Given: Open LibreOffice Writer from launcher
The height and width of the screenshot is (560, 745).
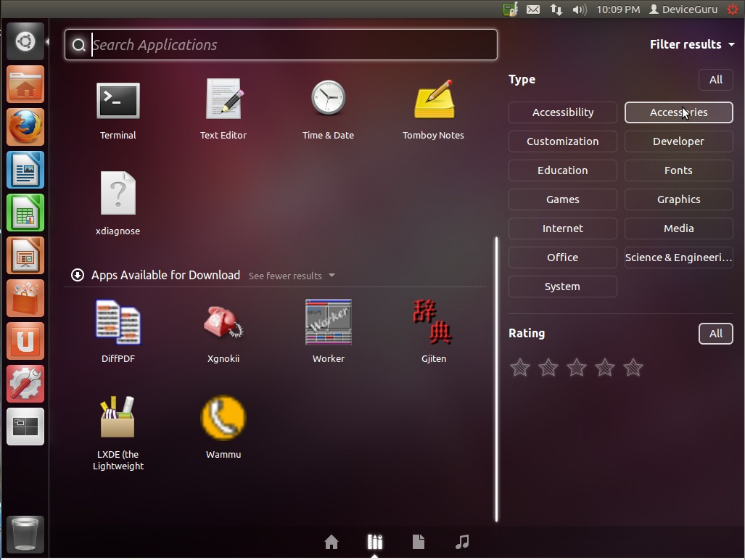Looking at the screenshot, I should click(x=25, y=170).
